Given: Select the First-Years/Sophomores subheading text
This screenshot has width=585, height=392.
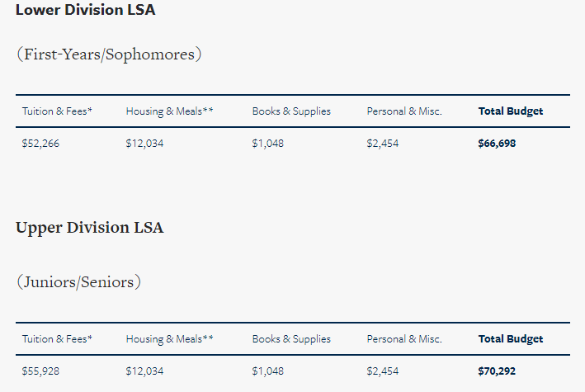Looking at the screenshot, I should coord(109,54).
